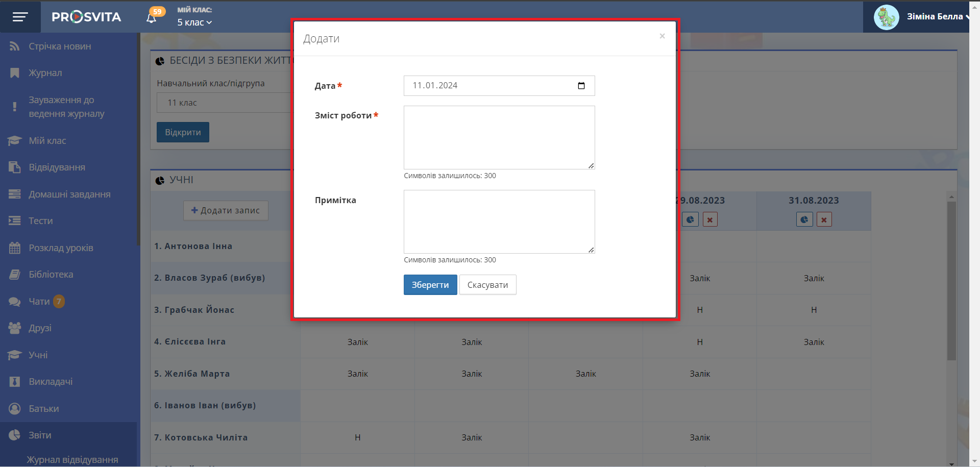This screenshot has width=980, height=467.
Task: Click the Зіміна Белла profile avatar
Action: point(886,17)
